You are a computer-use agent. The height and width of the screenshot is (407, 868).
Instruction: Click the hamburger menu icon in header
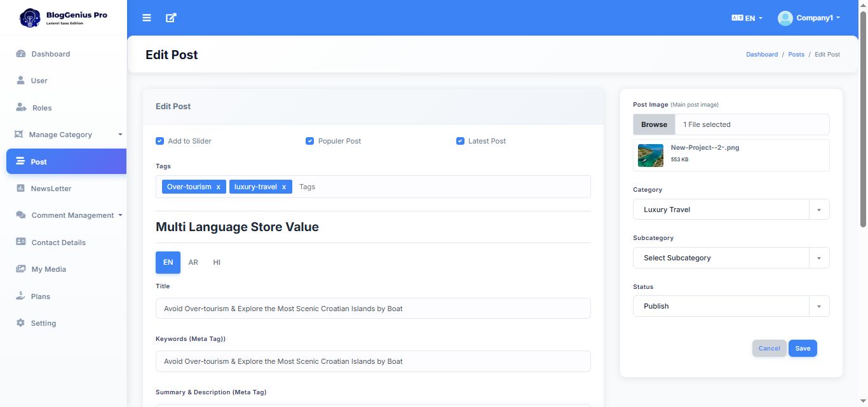147,18
